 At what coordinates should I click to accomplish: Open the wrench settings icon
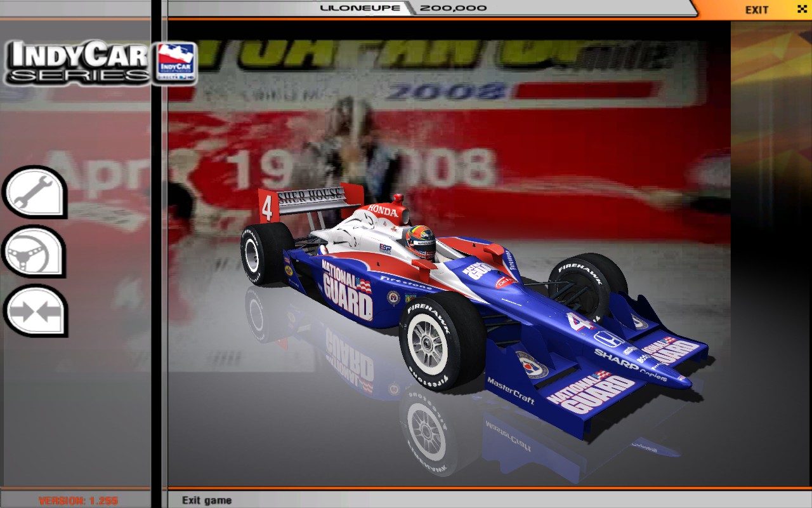[x=34, y=192]
